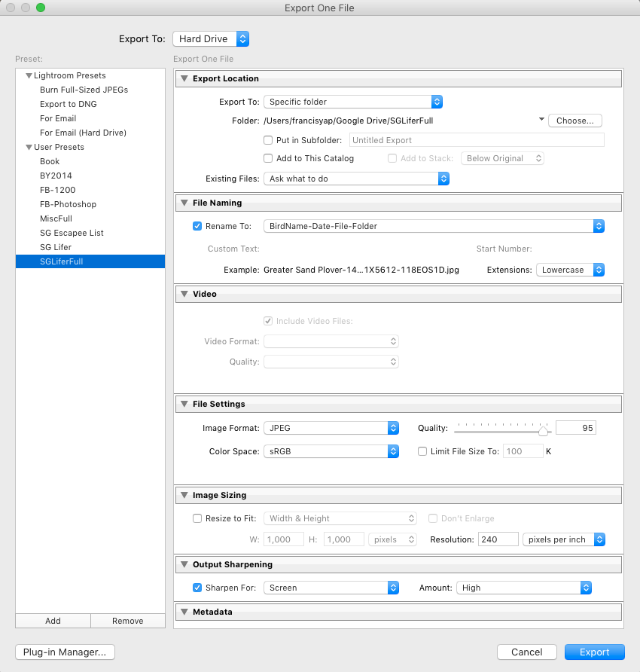Enable the Put in Subfolder checkbox

268,140
